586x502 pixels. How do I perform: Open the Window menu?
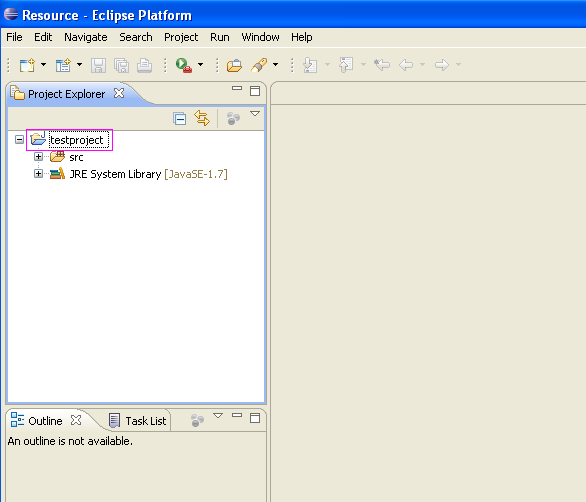[260, 37]
